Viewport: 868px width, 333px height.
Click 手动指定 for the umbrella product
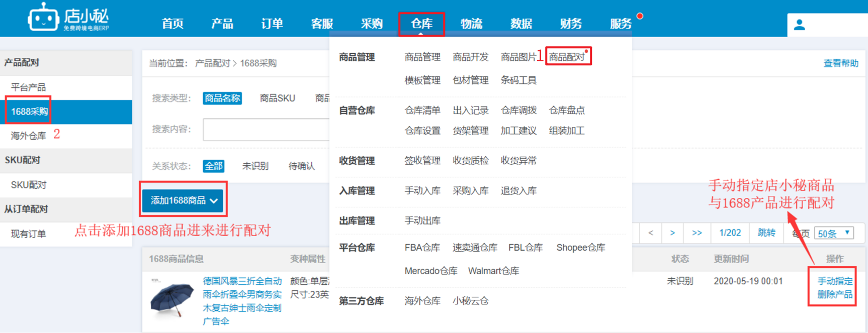coord(835,281)
